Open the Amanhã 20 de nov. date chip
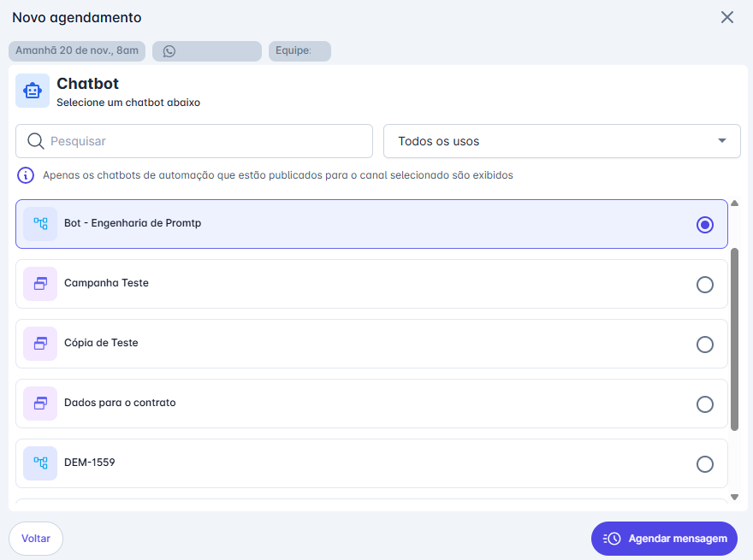Viewport: 753px width, 560px height. 77,50
